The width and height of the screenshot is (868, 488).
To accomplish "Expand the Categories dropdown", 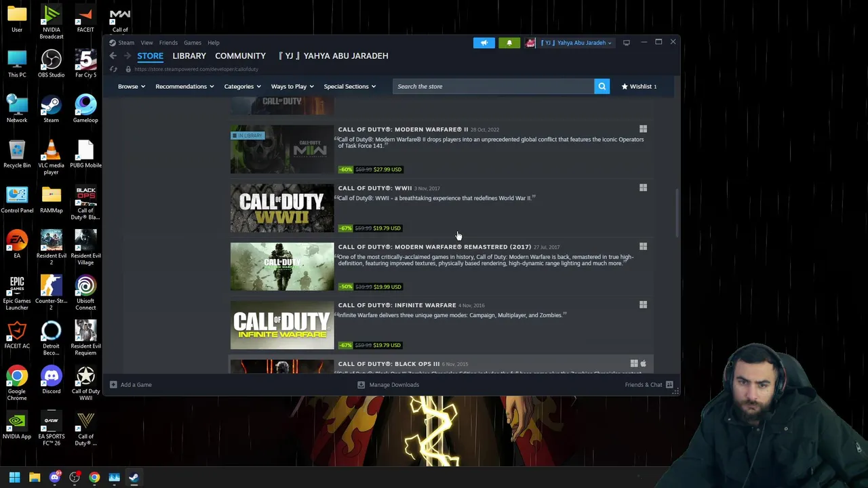I will (242, 86).
